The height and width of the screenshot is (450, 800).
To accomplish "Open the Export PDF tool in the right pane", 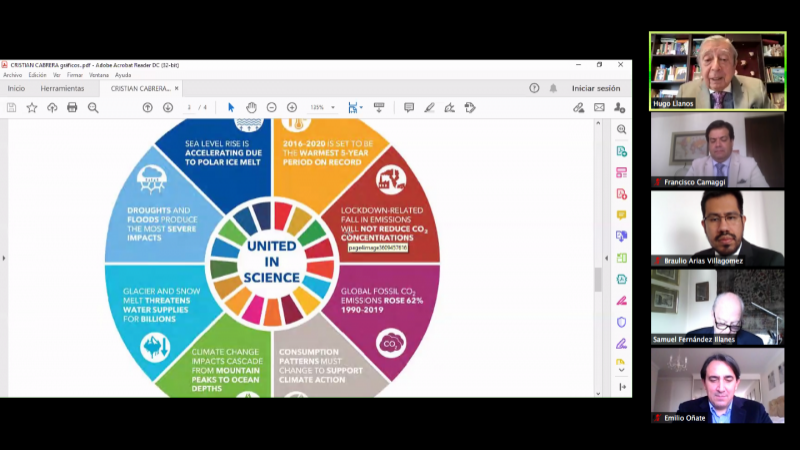I will click(621, 152).
